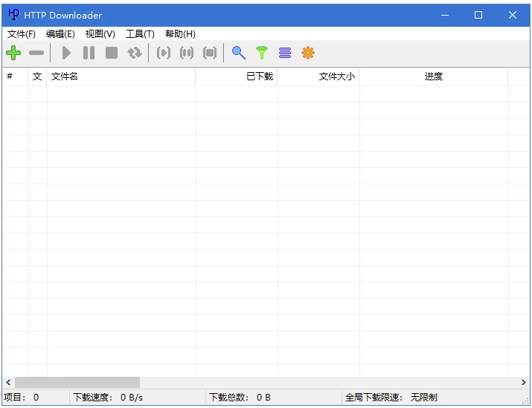Viewport: 532px width, 408px height.
Task: Sort by the 文件大小 column header
Action: (318, 77)
